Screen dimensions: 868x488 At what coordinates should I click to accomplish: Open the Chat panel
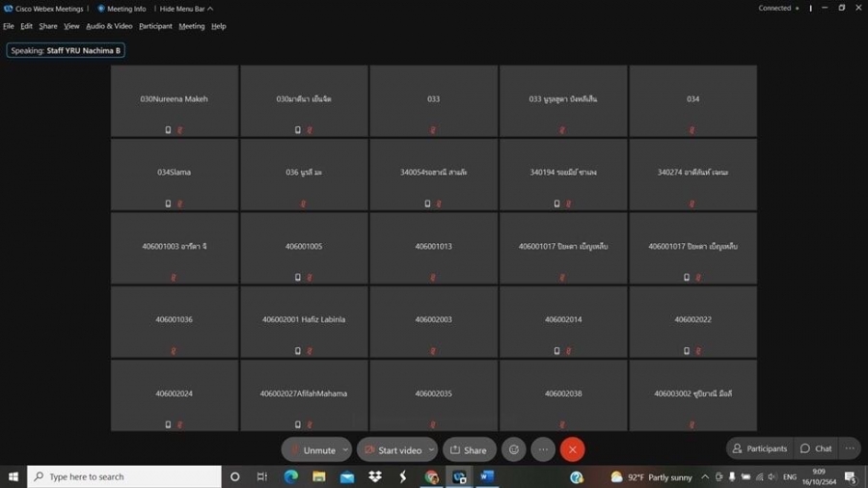pos(816,448)
